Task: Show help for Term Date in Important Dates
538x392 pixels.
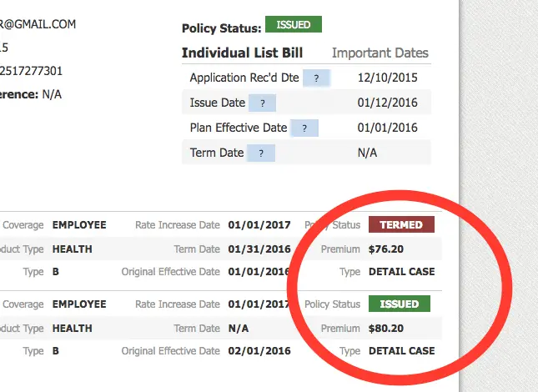Action: [261, 153]
